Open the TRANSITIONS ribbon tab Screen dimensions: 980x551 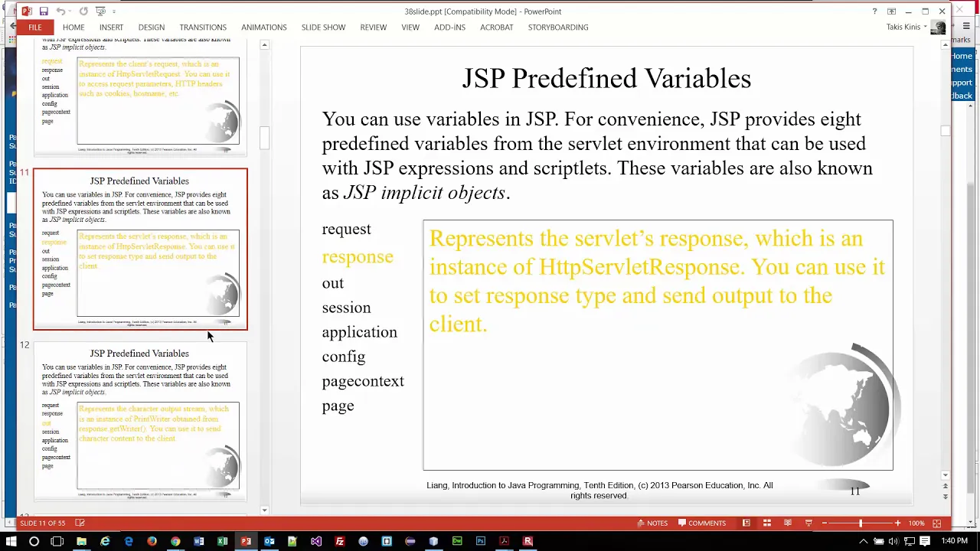click(x=203, y=28)
